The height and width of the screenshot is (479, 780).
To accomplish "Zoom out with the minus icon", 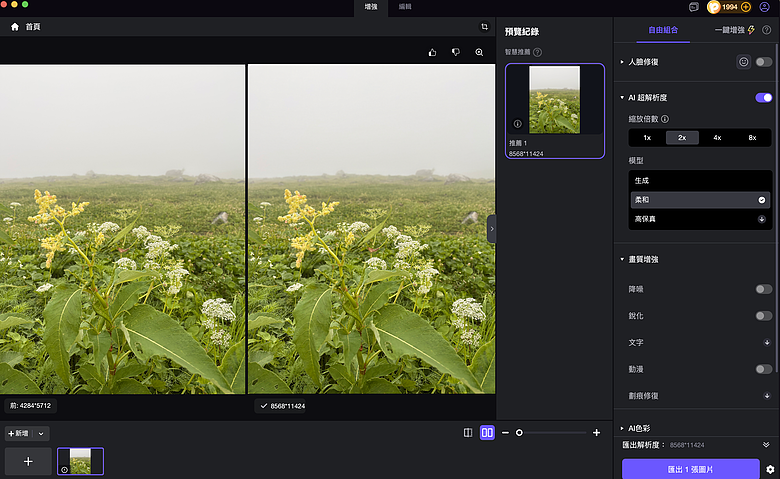I will 505,433.
